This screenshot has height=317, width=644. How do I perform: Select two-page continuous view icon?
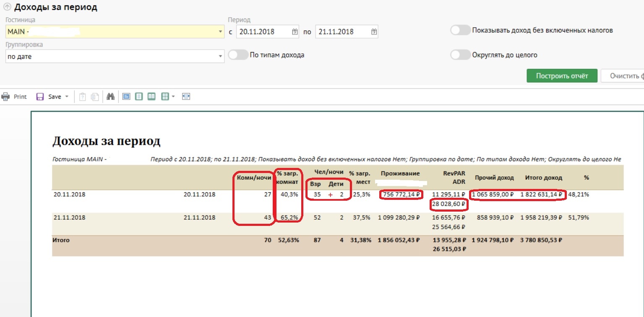tap(151, 97)
